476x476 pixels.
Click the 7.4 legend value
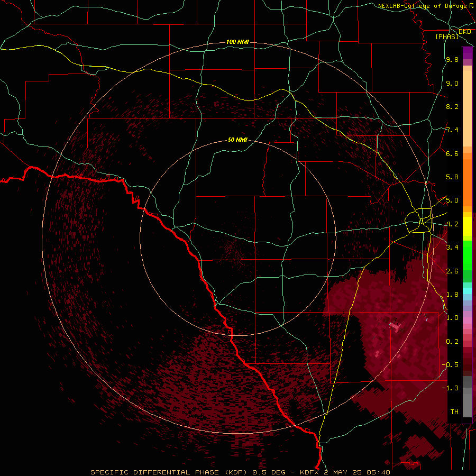point(452,130)
